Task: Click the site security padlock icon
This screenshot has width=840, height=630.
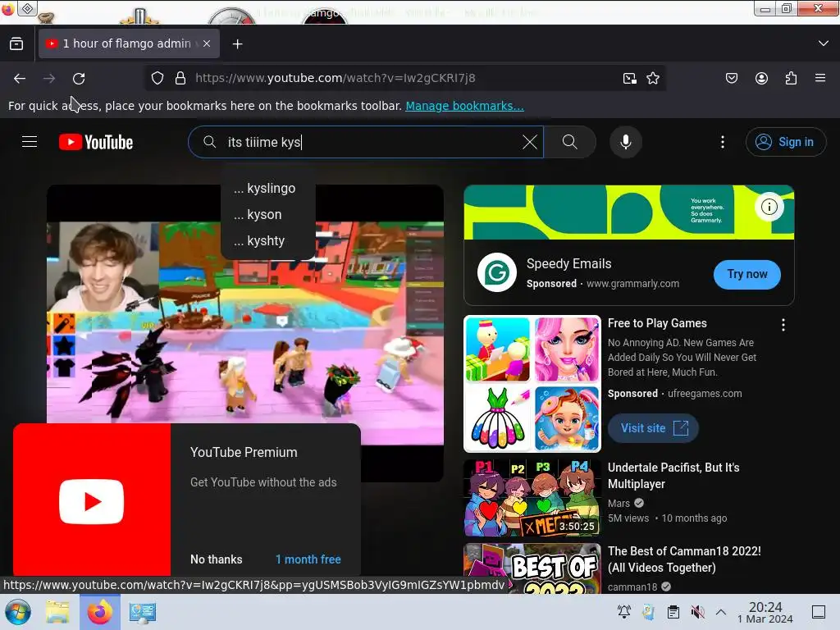Action: [x=180, y=78]
